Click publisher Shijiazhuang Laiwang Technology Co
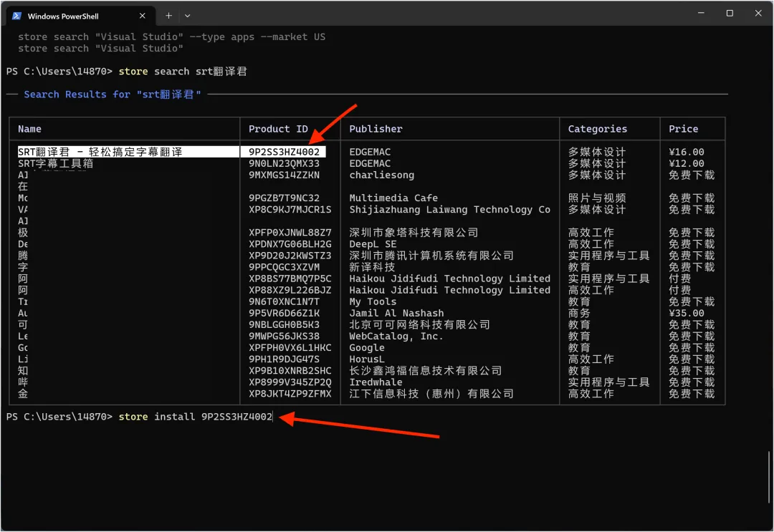 (x=449, y=210)
